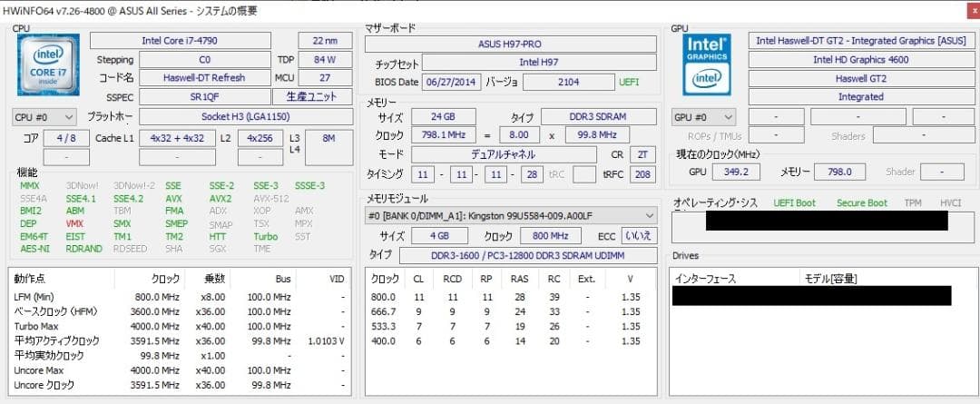Click the RDRAND feature label
The width and height of the screenshot is (980, 404).
(x=83, y=249)
